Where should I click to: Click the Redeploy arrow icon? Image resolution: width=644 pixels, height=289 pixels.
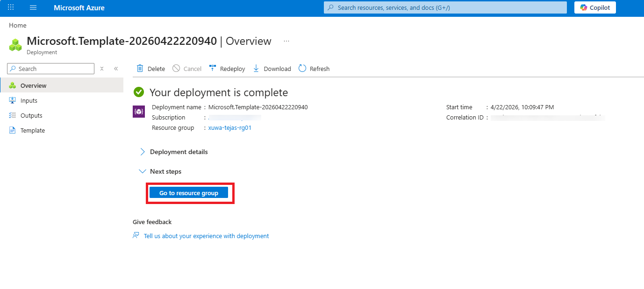tap(212, 69)
